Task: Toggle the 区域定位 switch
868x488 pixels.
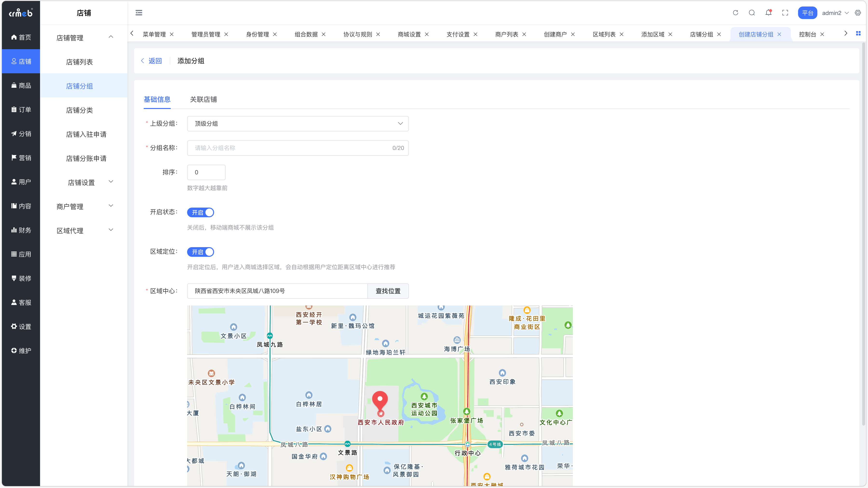Action: pos(201,252)
